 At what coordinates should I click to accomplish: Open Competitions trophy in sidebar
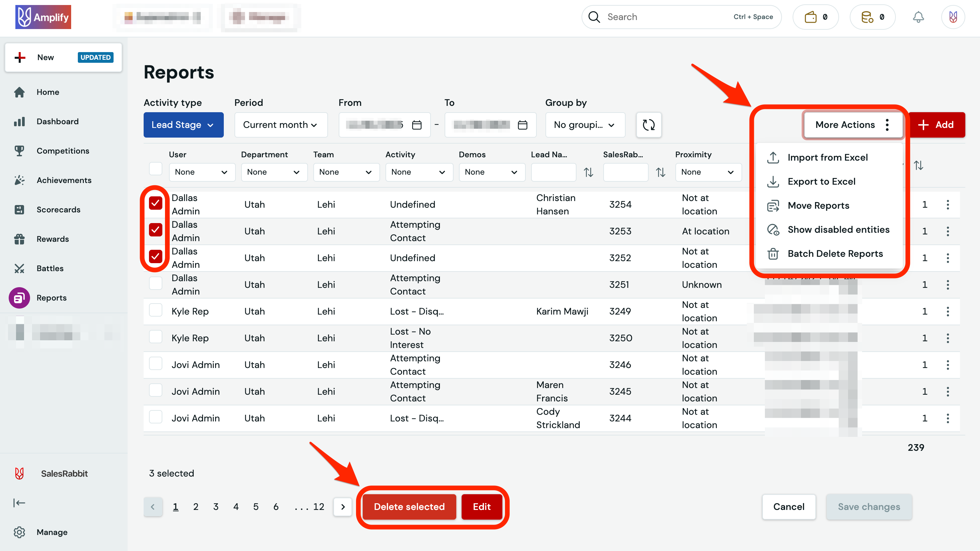click(19, 151)
